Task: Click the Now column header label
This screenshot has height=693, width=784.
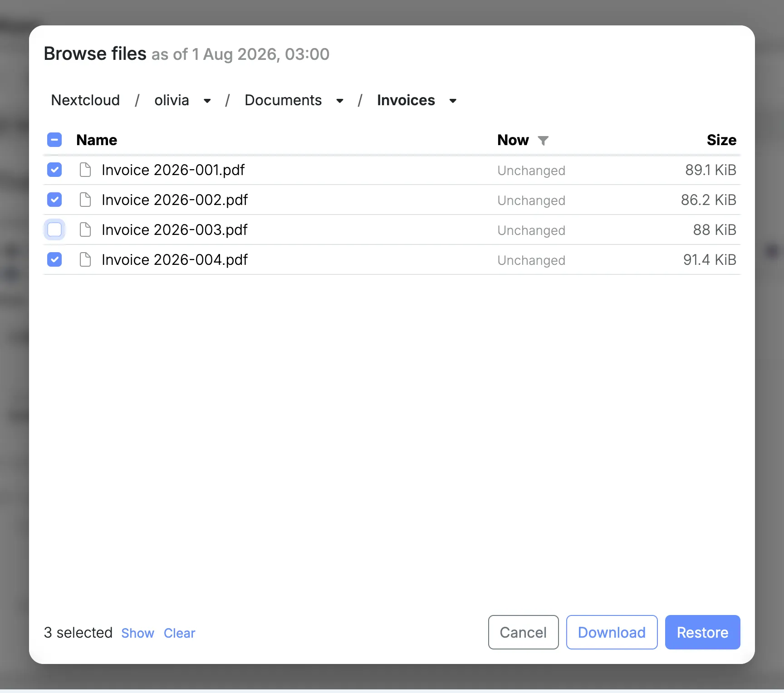Action: pyautogui.click(x=513, y=140)
